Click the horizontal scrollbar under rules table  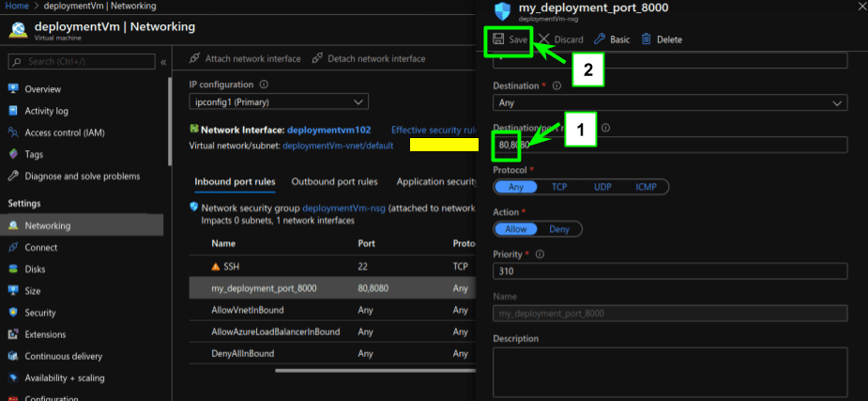click(375, 370)
